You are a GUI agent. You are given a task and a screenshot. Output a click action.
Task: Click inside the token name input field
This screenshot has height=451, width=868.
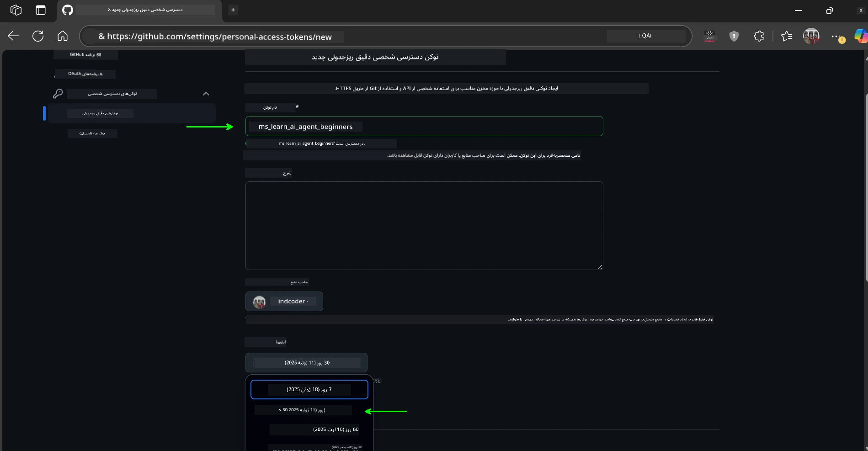coord(424,126)
